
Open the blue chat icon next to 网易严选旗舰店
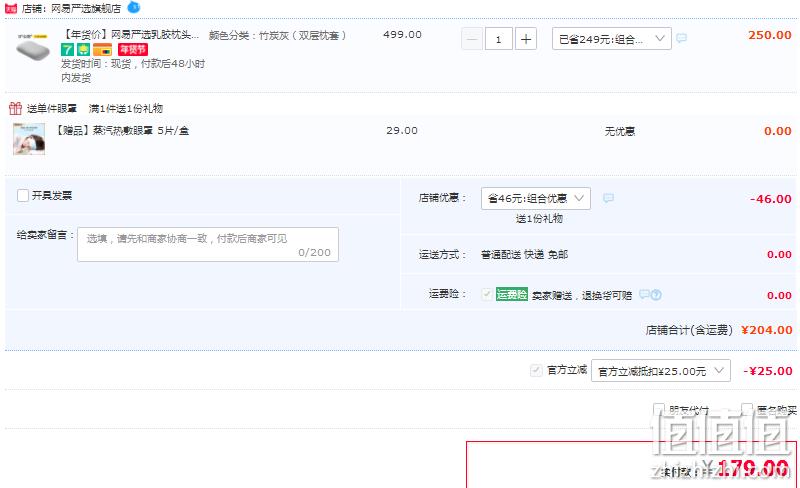(x=133, y=7)
